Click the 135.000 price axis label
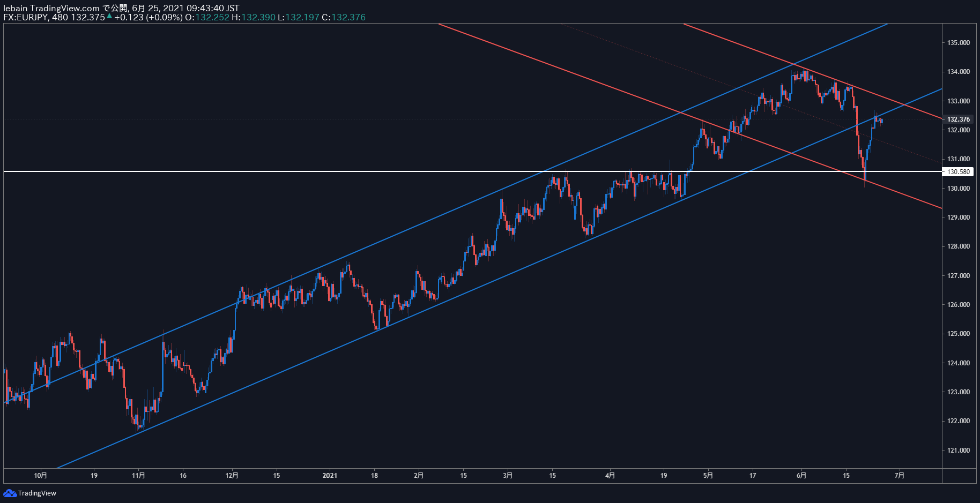The width and height of the screenshot is (980, 503). [x=958, y=42]
